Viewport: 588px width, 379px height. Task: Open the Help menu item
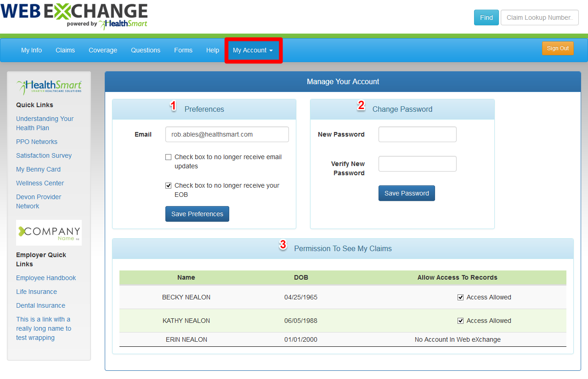(213, 50)
